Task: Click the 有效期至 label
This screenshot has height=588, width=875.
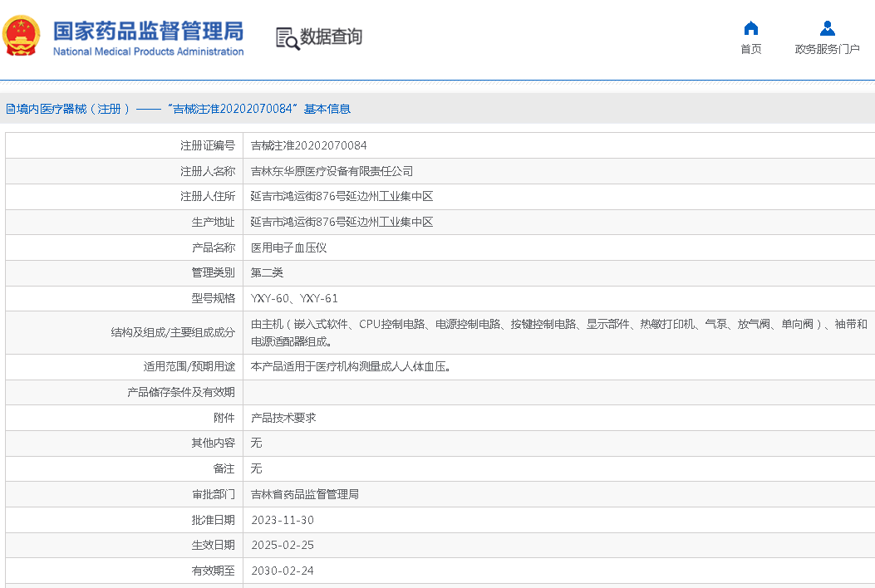Action: coord(214,571)
